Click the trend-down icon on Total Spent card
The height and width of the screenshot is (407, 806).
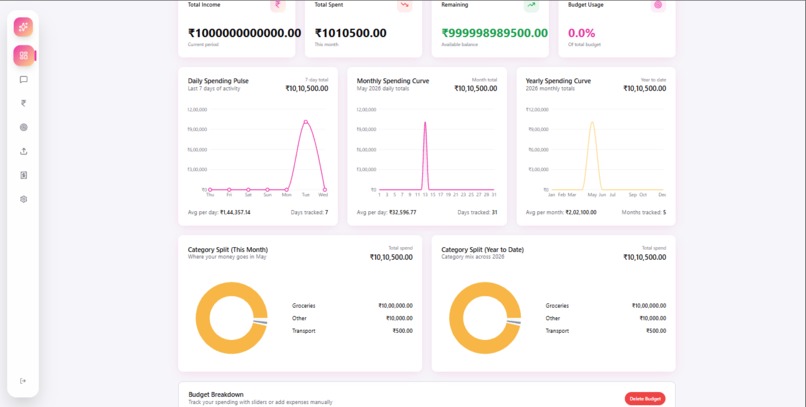coord(405,5)
